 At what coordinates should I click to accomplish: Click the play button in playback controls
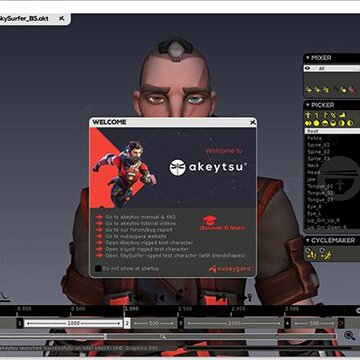[179, 297]
